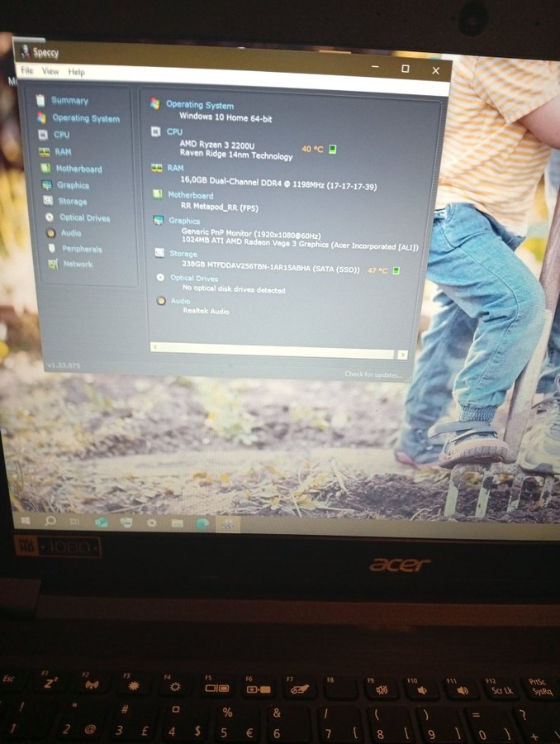Click the horizontal scrollbar left arrow

[155, 347]
